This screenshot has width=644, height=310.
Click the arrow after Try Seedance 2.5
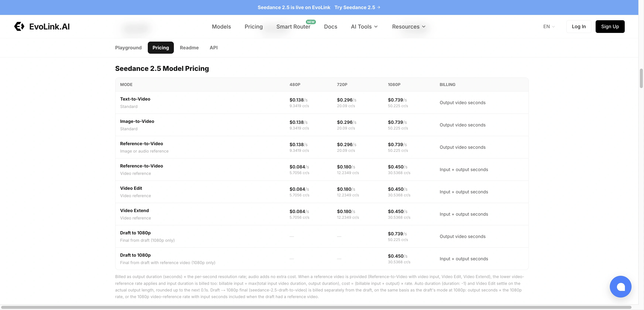[x=379, y=8]
